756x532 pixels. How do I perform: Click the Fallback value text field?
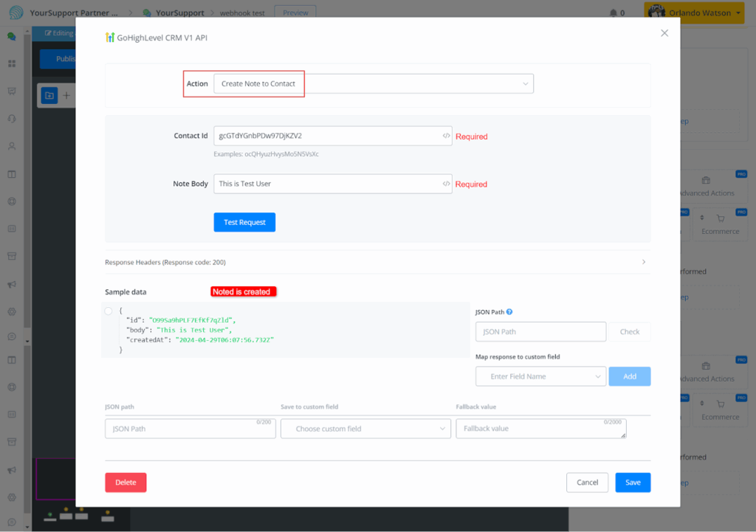click(x=540, y=429)
